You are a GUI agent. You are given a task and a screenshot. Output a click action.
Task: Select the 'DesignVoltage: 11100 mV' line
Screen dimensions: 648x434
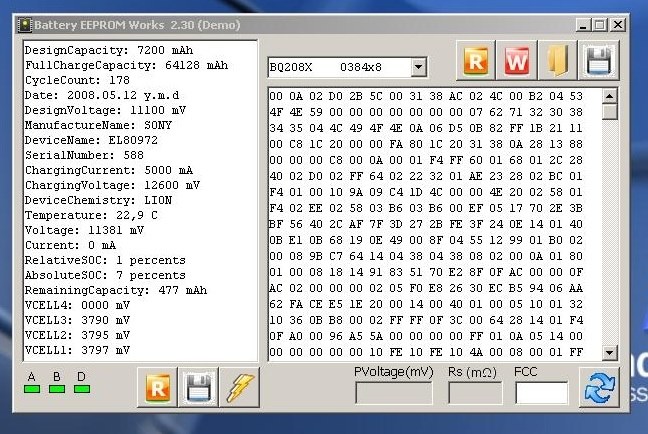click(x=105, y=110)
